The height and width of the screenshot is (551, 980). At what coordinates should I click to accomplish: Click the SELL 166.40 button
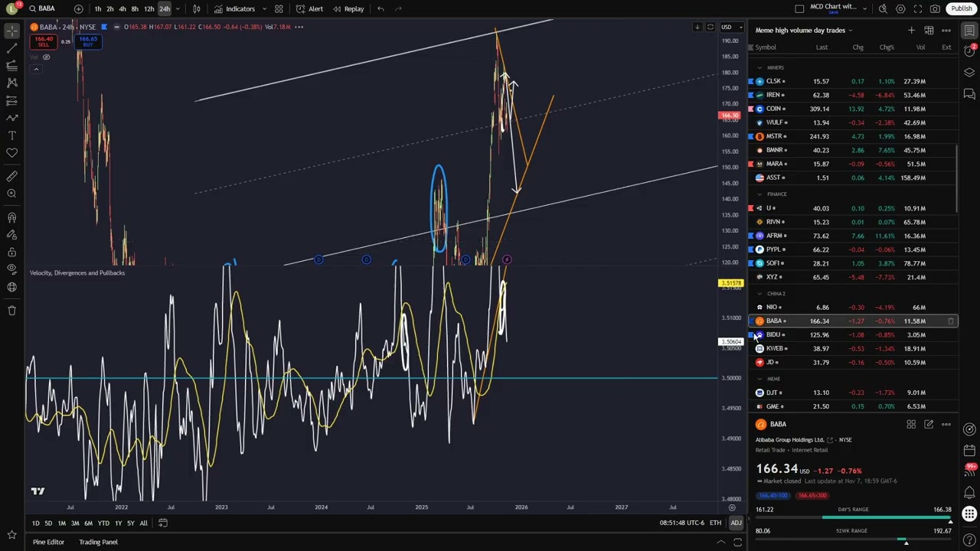click(44, 41)
